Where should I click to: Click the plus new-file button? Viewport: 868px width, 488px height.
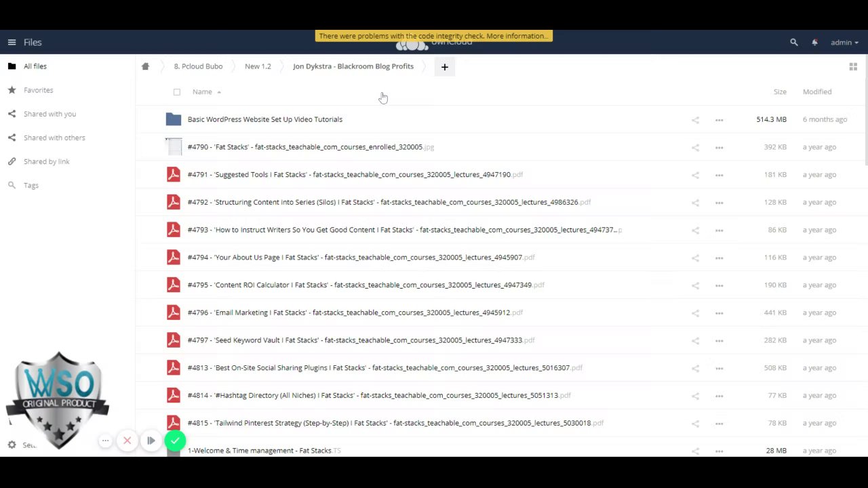[x=445, y=66]
